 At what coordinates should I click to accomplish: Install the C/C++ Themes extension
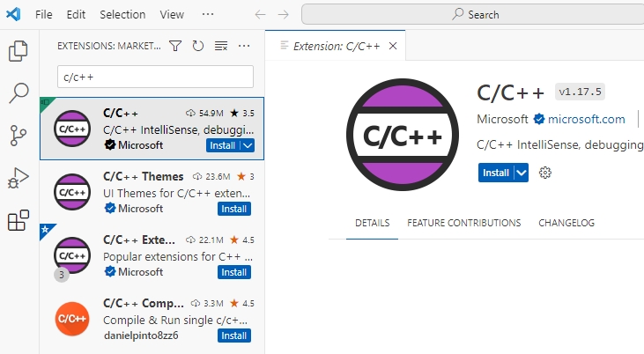(x=233, y=209)
